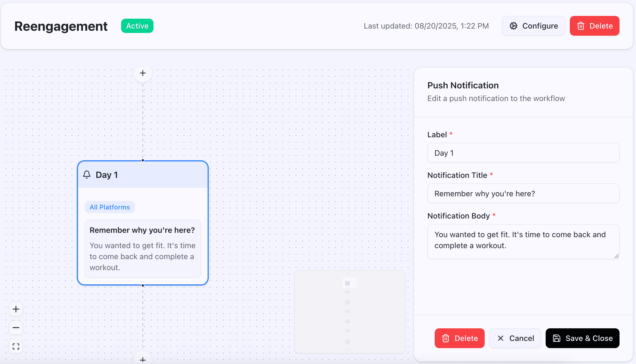The height and width of the screenshot is (364, 636).
Task: Click the zoom out canvas control
Action: [x=16, y=328]
